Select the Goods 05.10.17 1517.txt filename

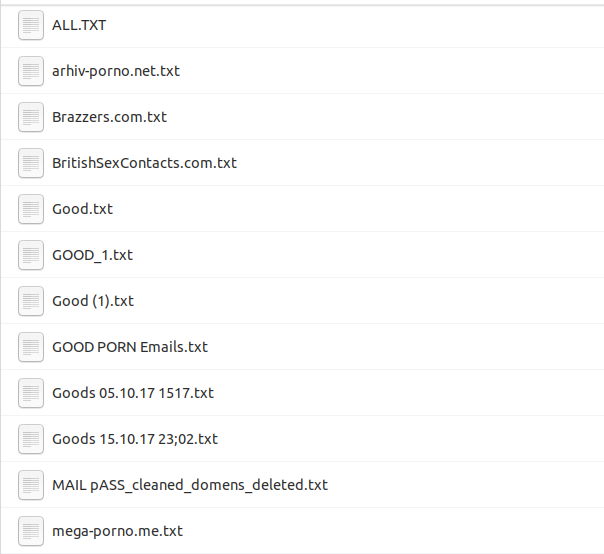133,393
